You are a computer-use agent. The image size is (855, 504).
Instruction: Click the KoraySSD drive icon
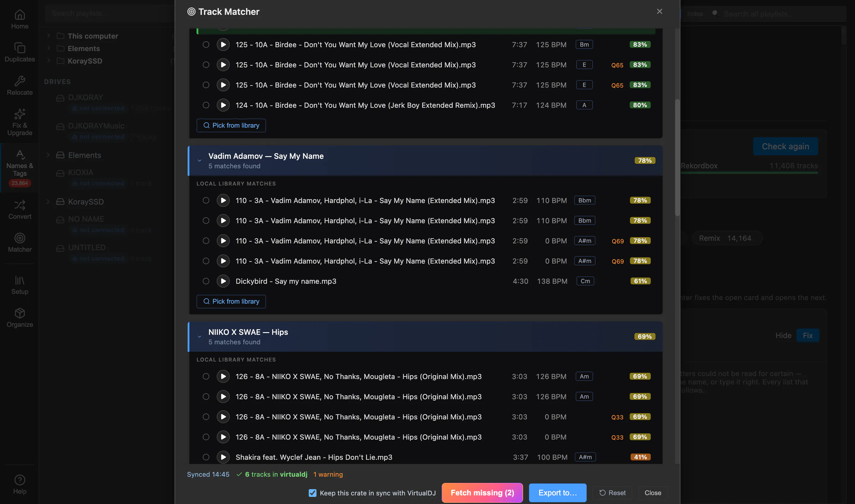click(x=60, y=202)
